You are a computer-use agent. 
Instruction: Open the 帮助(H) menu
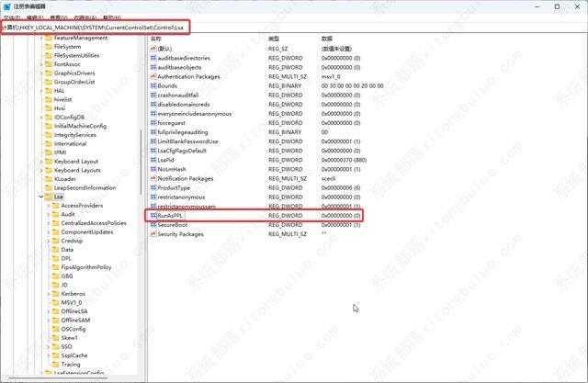pyautogui.click(x=112, y=17)
